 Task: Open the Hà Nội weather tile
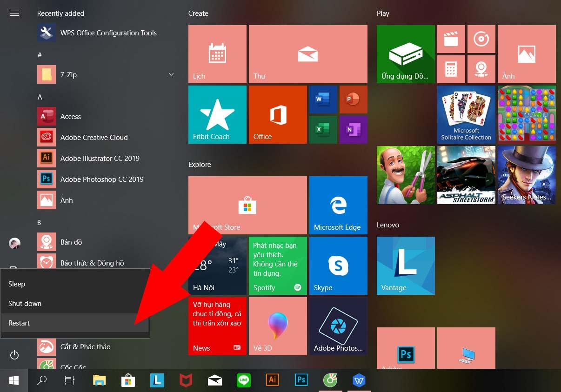pos(217,266)
